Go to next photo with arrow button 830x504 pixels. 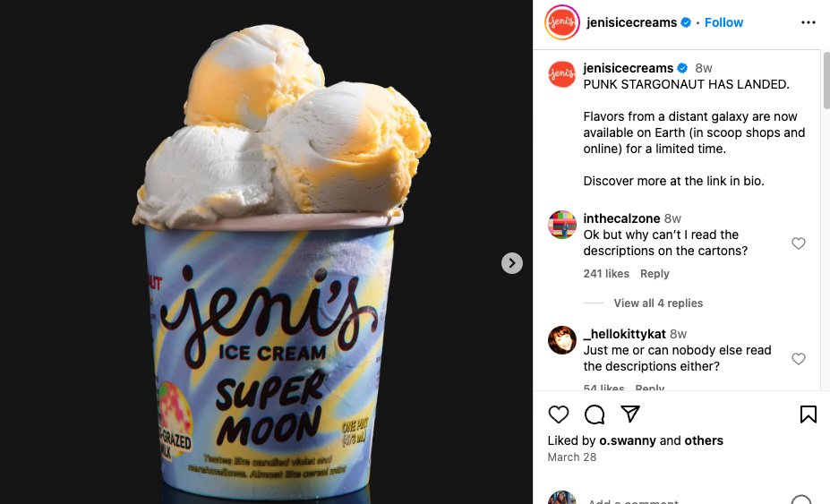(x=512, y=263)
